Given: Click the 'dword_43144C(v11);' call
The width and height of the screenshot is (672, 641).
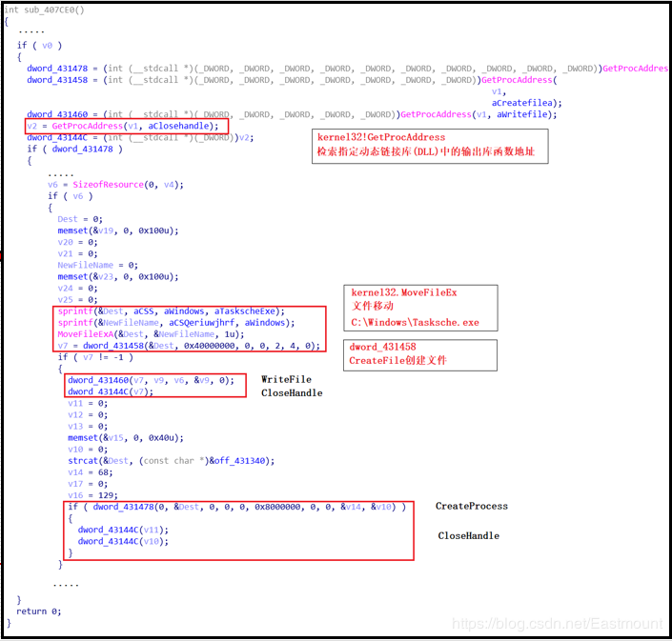Looking at the screenshot, I should point(123,531).
